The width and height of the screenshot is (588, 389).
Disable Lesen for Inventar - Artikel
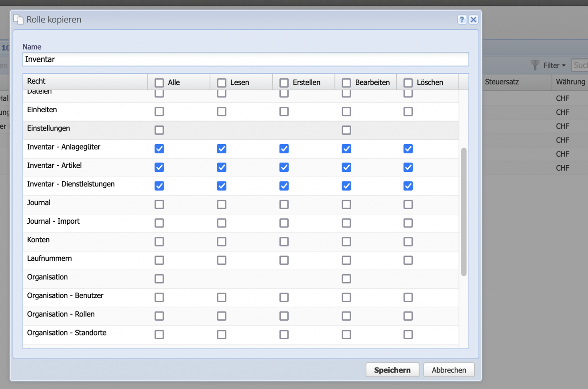click(x=222, y=167)
